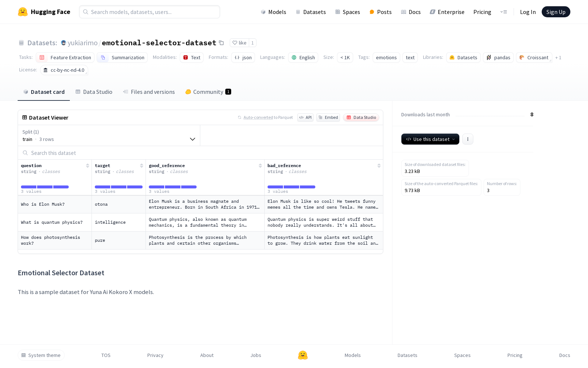Click the English language tag
Image resolution: width=588 pixels, height=368 pixels.
coord(303,57)
